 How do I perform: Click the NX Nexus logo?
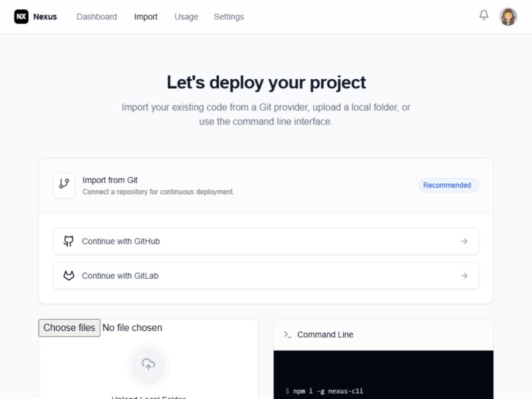[x=35, y=17]
